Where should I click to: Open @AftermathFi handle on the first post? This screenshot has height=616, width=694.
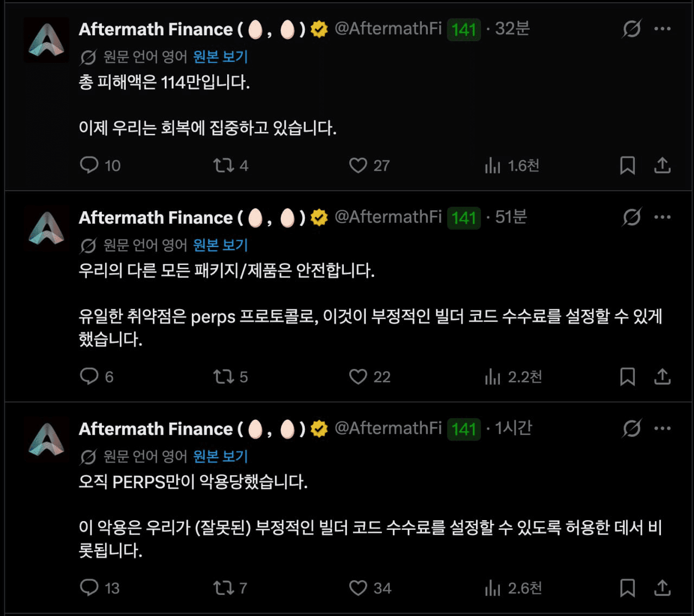(388, 29)
